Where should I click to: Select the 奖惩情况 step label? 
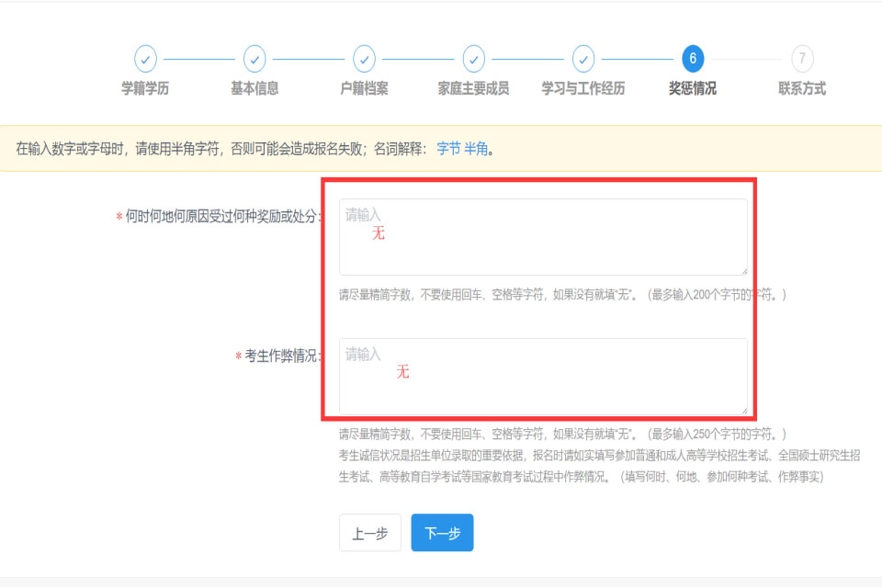point(693,89)
